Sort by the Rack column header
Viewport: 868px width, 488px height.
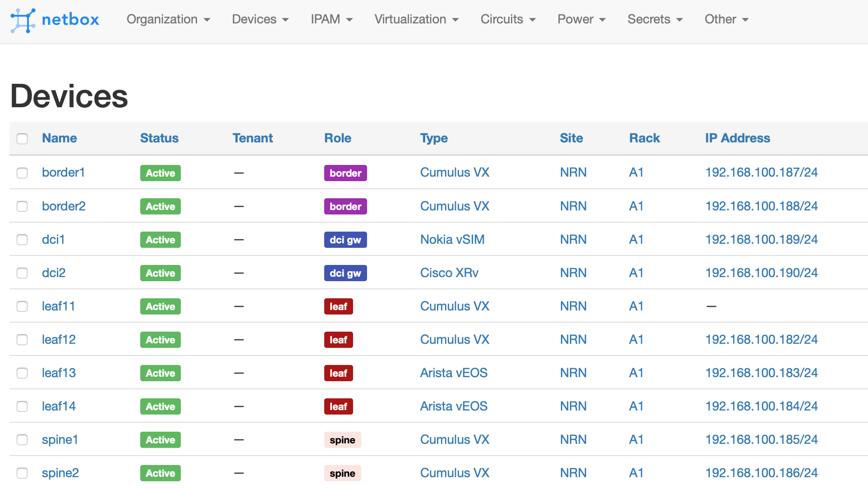[x=644, y=138]
